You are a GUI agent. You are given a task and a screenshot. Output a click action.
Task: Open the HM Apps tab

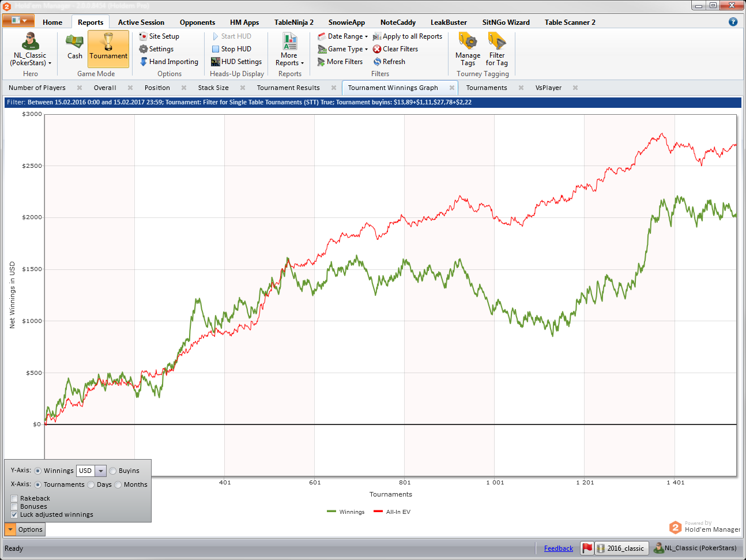244,22
